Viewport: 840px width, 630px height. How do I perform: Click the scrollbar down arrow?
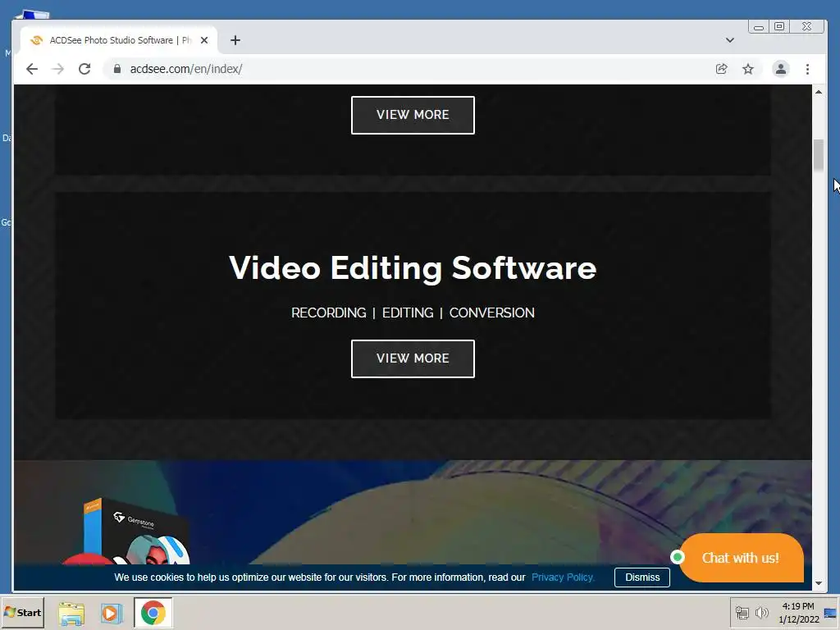tap(818, 583)
